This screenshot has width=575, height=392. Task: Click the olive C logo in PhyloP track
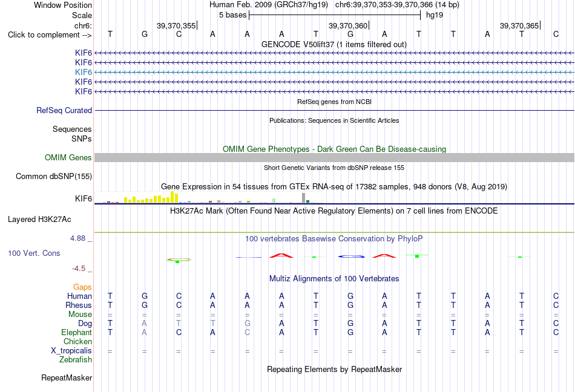[179, 260]
